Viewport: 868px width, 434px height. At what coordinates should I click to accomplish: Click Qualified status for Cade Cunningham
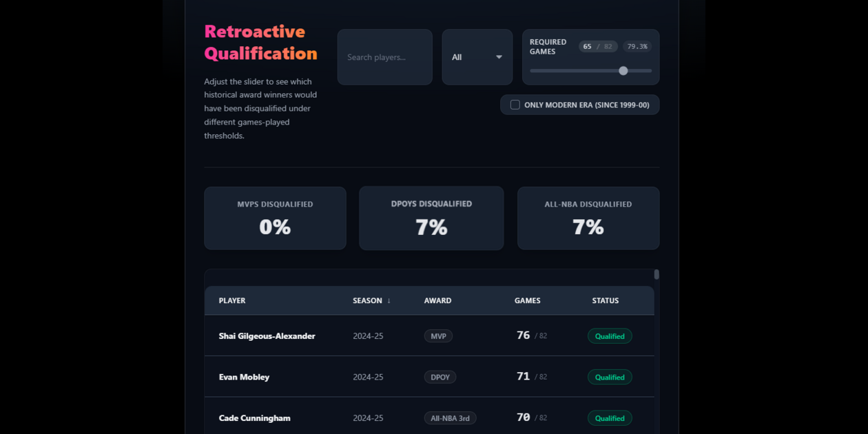[610, 418]
